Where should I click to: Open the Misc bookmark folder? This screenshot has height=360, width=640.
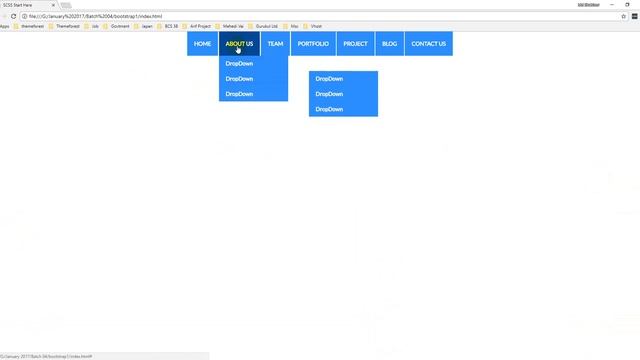coord(291,26)
